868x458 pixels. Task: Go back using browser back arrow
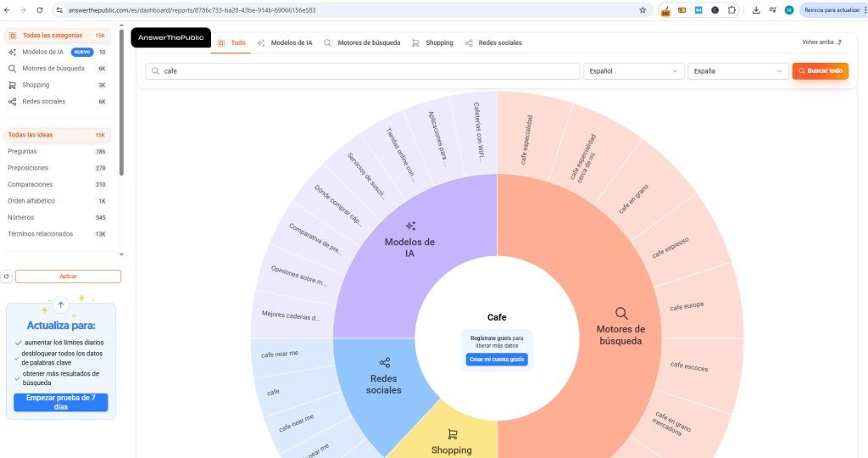click(7, 10)
